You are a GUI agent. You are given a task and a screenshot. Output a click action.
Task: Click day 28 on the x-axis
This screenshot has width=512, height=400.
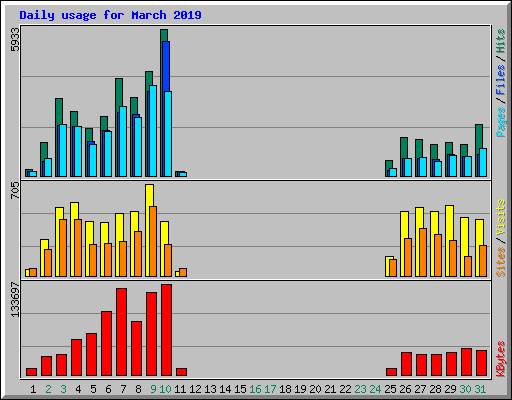pos(435,389)
